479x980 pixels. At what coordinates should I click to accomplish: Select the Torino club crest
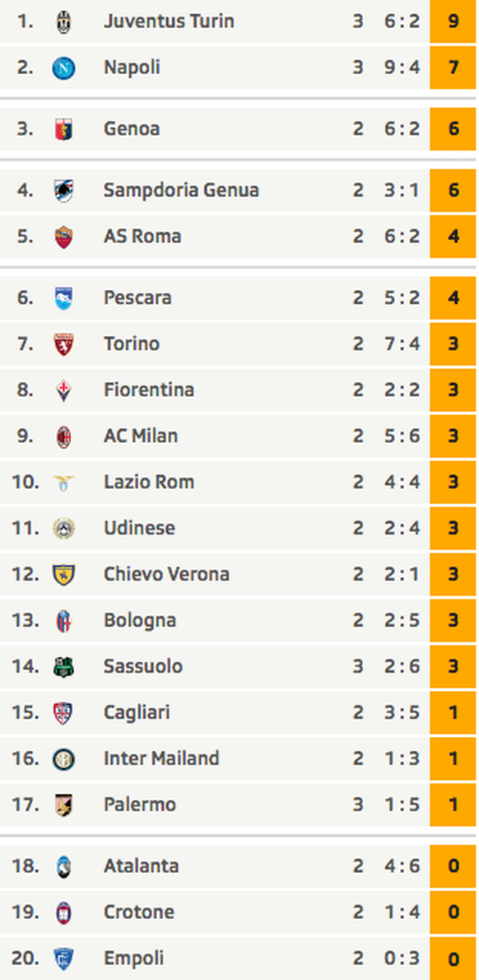pos(63,344)
